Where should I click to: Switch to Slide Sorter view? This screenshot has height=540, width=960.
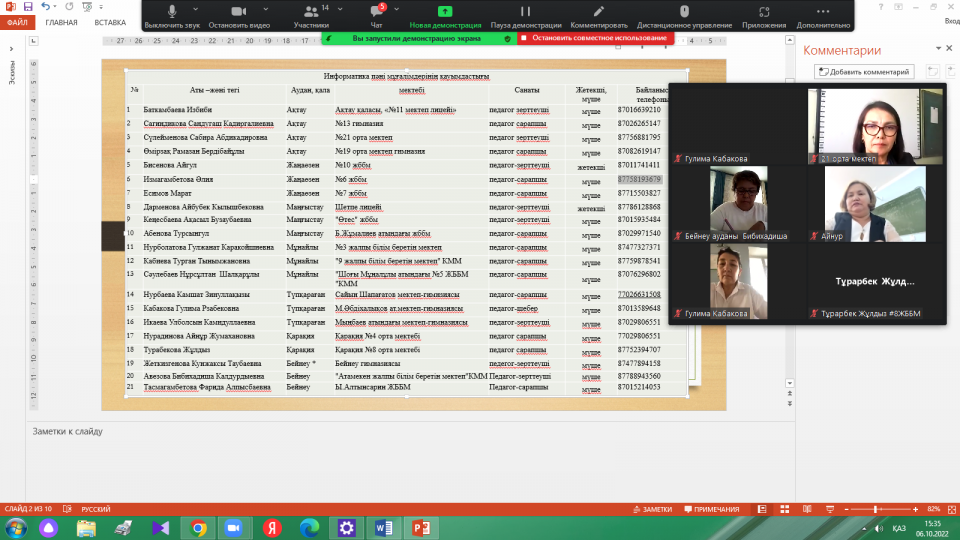click(x=785, y=509)
